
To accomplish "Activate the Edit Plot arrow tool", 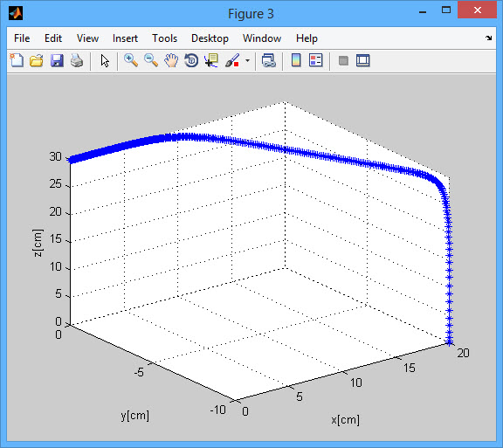I will pos(105,60).
